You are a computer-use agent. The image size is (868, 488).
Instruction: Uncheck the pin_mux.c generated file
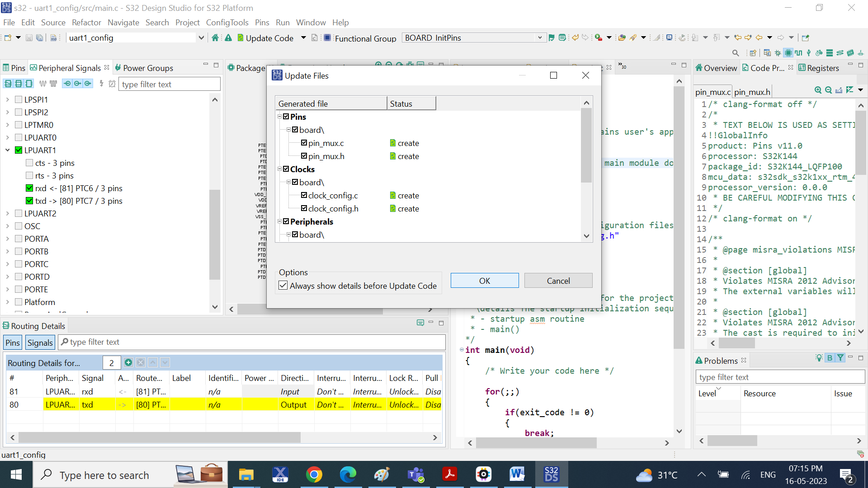[304, 142]
